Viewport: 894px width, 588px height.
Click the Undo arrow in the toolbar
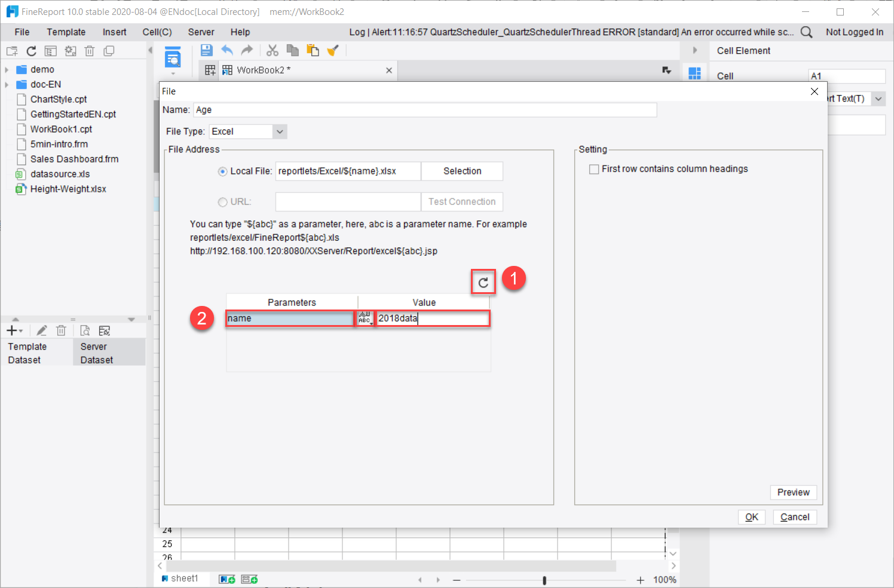tap(227, 50)
